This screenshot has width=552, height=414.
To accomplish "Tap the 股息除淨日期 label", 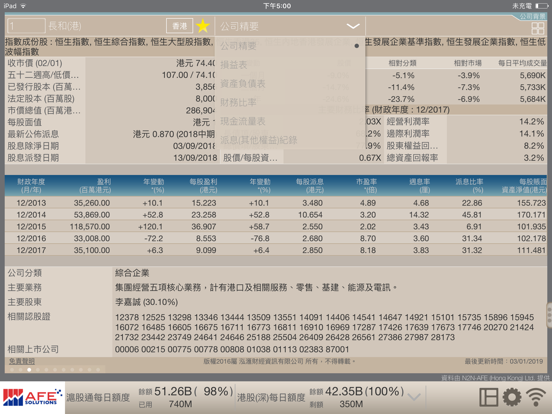I will 33,146.
